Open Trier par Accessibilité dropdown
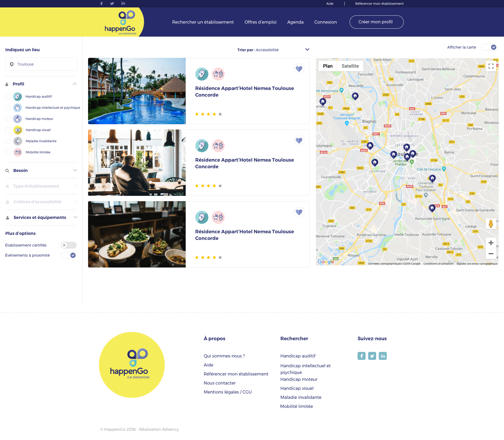This screenshot has width=504, height=440. pos(273,50)
